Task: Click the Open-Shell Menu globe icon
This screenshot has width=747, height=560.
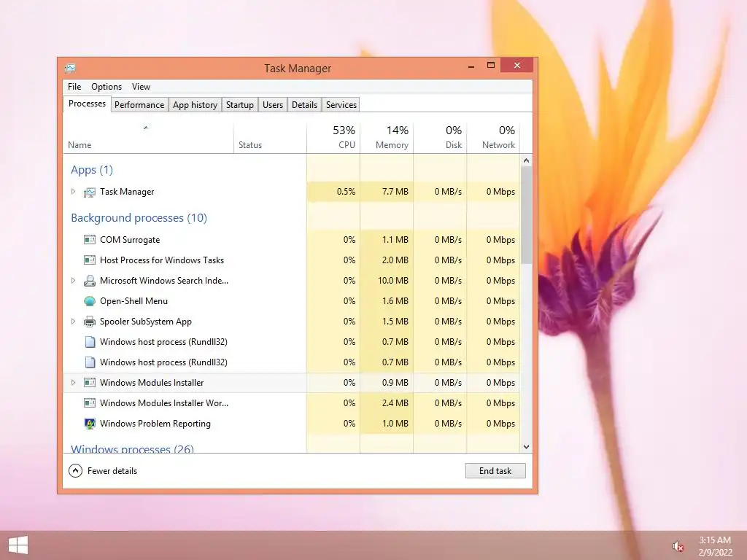Action: tap(90, 301)
